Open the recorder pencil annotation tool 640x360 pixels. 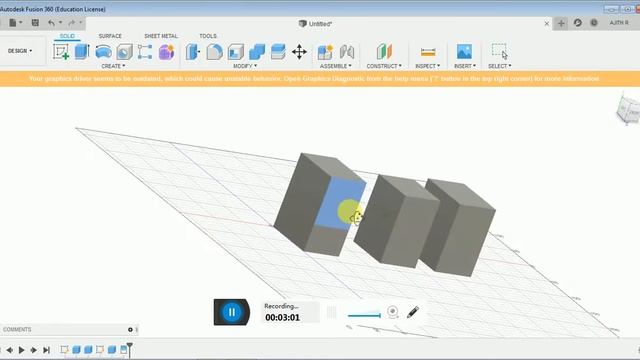pos(413,312)
